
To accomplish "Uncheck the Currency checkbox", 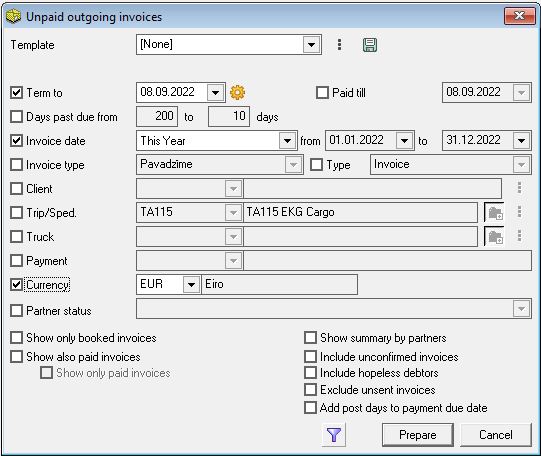I will point(16,285).
